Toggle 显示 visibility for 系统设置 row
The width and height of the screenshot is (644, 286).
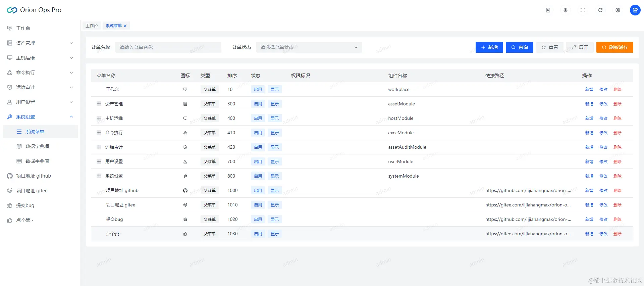pos(275,176)
